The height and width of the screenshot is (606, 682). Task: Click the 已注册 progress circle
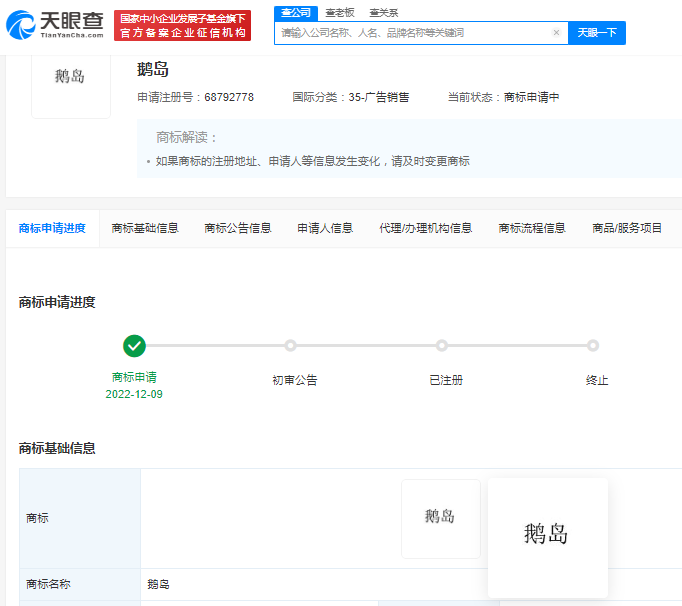(x=441, y=346)
